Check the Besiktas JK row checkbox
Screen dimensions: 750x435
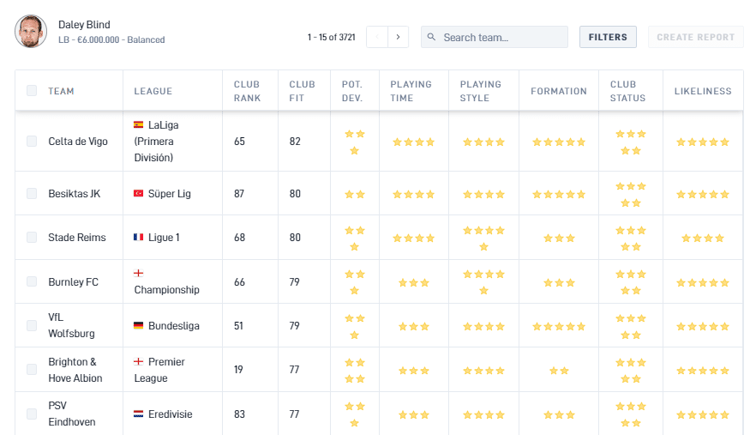(32, 193)
